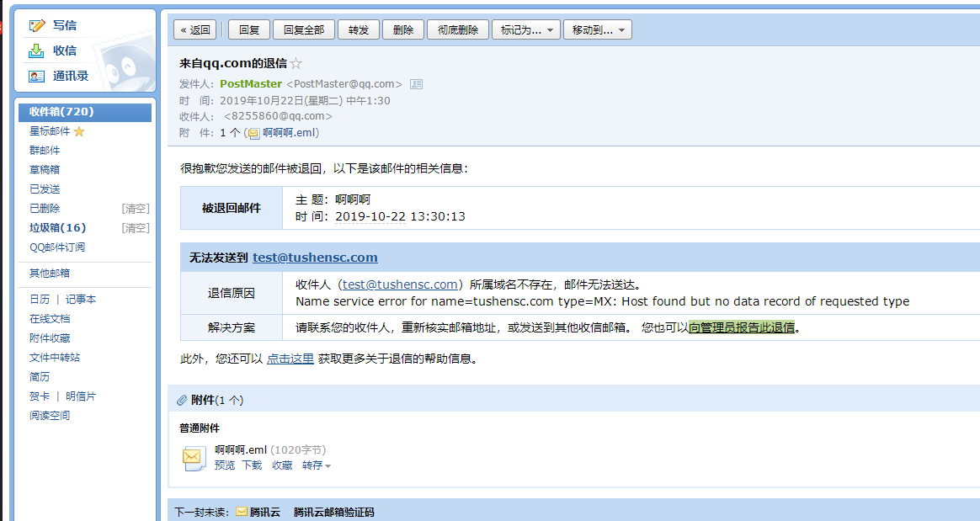
Task: Open 在线文档 in sidebar
Action: pos(50,319)
